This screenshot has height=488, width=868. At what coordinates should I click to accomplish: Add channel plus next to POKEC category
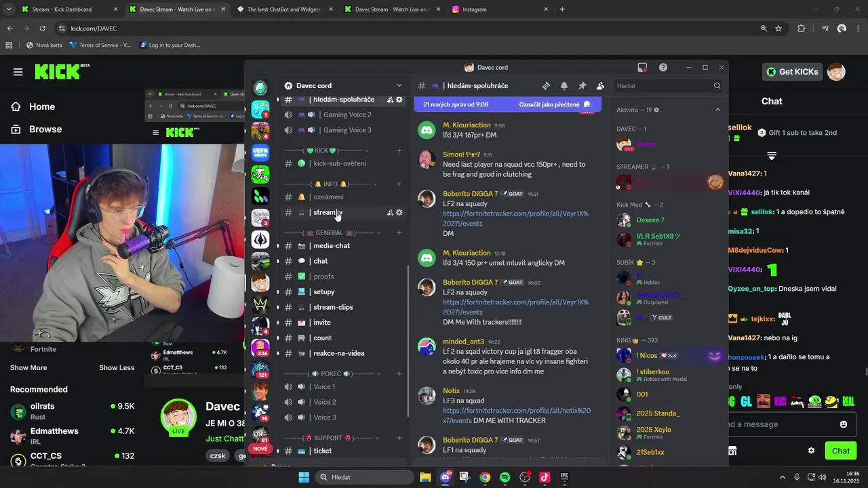tap(399, 374)
